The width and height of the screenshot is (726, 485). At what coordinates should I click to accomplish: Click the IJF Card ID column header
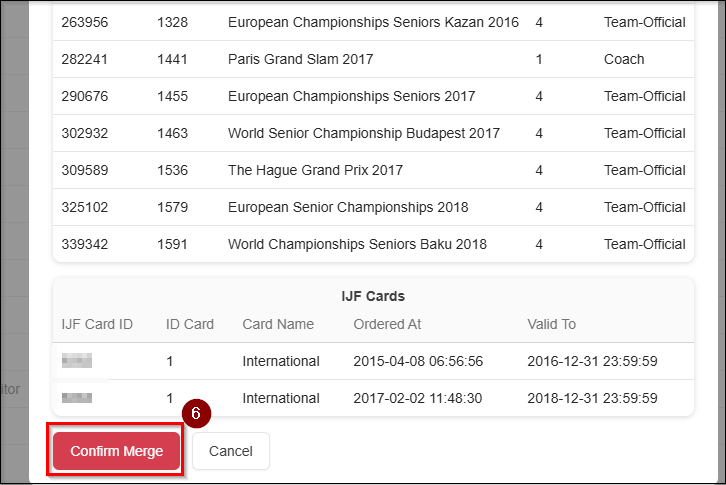pos(97,324)
